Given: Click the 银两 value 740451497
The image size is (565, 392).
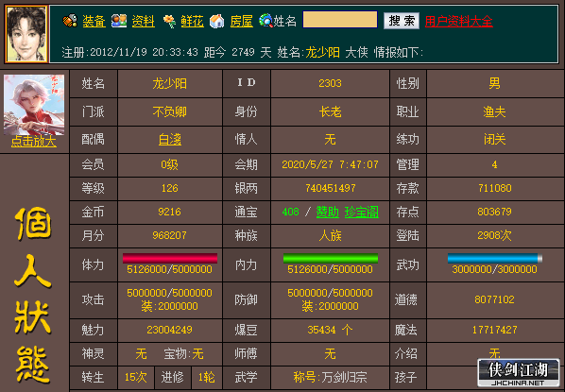Looking at the screenshot, I should coord(330,188).
